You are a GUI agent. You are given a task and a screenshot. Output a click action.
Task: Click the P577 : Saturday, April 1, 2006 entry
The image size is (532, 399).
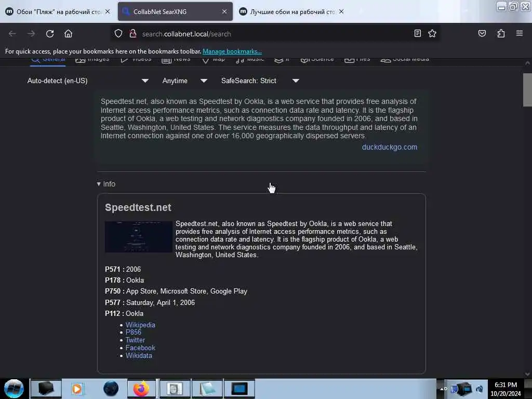pos(150,302)
